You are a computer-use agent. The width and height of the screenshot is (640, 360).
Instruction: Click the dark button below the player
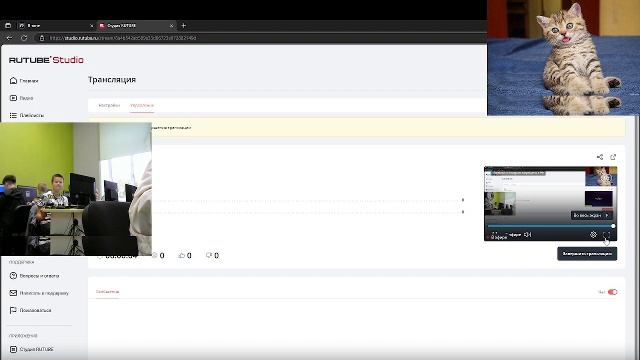587,254
